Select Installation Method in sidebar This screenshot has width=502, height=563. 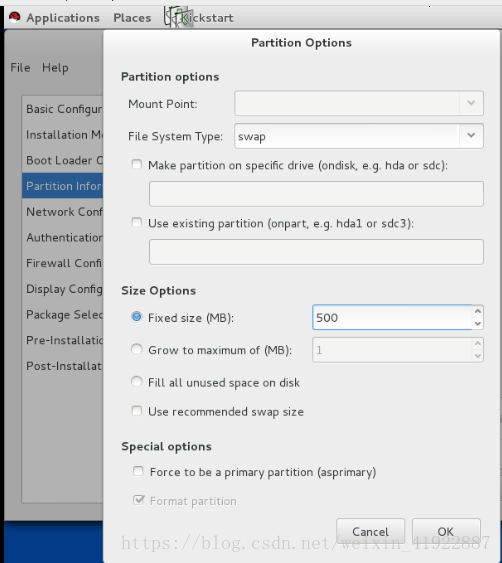[x=62, y=135]
